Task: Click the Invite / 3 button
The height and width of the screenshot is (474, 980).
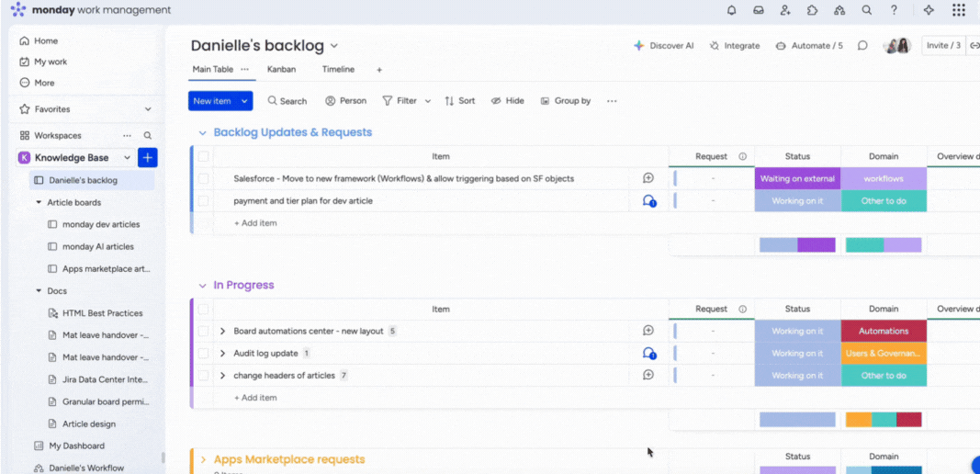Action: pyautogui.click(x=943, y=46)
